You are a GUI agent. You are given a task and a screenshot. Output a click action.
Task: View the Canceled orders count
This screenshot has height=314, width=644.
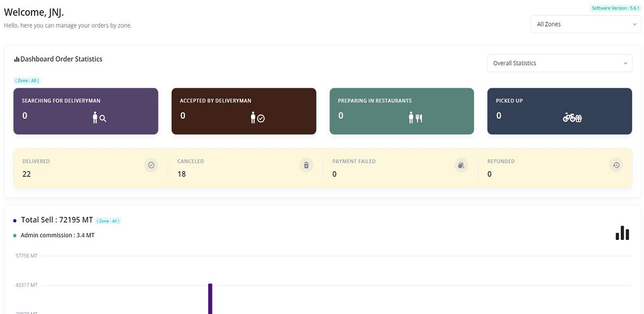pyautogui.click(x=182, y=174)
